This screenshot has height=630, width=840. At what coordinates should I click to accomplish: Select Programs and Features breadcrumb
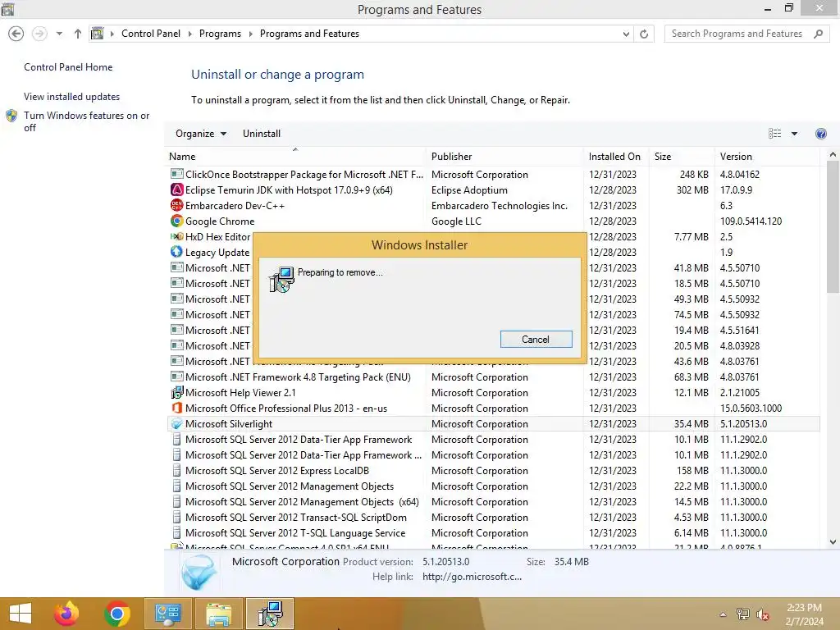pyautogui.click(x=309, y=34)
